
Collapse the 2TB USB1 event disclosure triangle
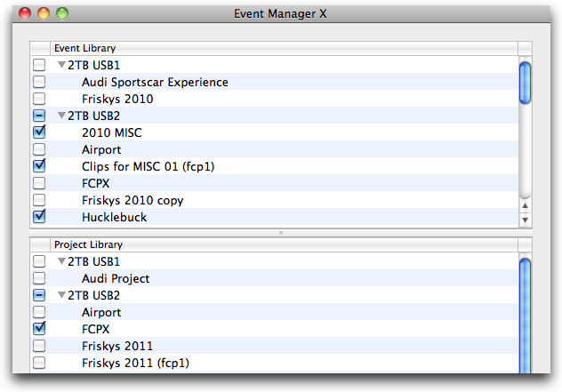point(61,65)
